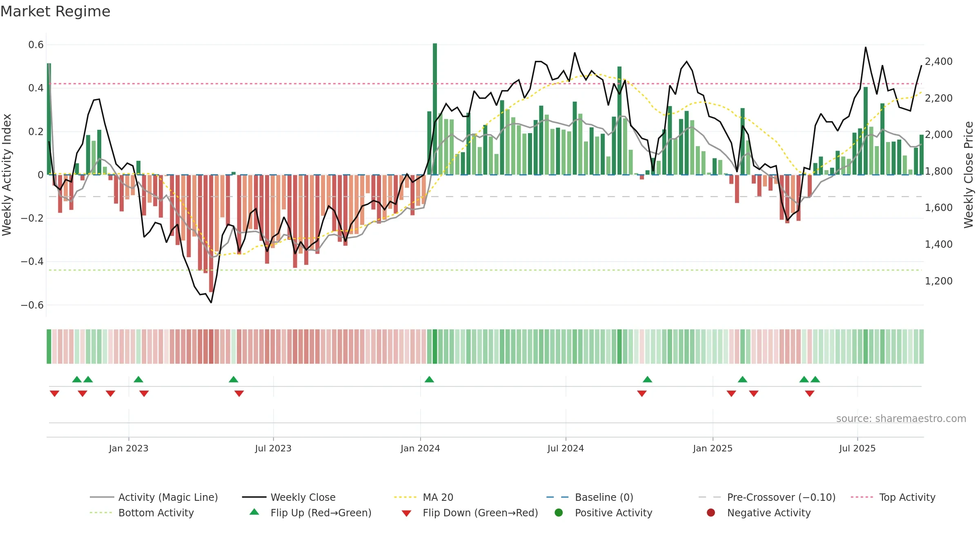
Task: Click the Weekly Close Price axis title
Action: coord(969,175)
